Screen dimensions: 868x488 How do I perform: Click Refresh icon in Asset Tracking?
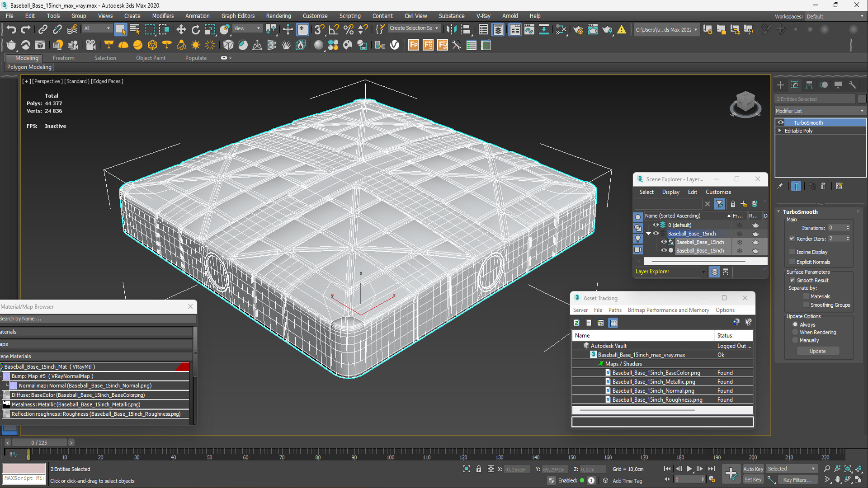coord(576,323)
